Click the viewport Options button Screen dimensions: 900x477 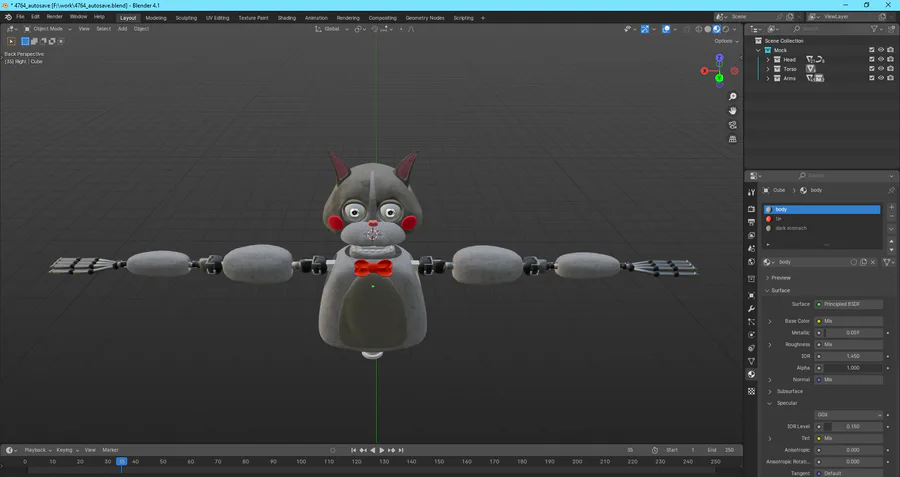pos(726,41)
